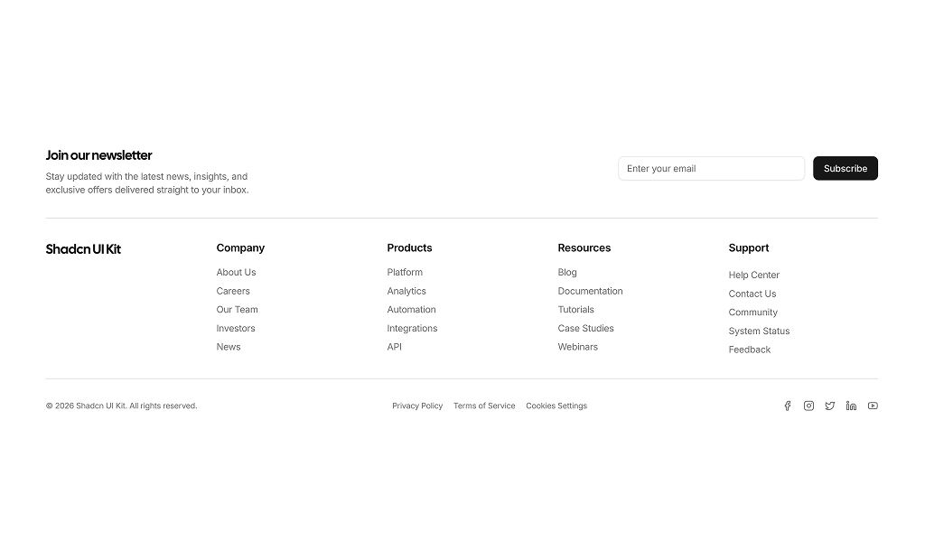Open Cookies Settings in the footer
This screenshot has width=925, height=560.
556,406
